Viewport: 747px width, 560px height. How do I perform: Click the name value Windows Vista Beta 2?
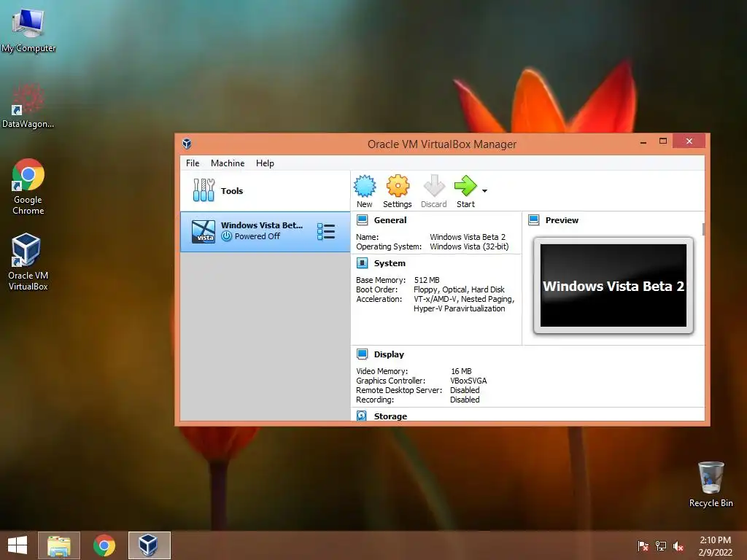[468, 237]
